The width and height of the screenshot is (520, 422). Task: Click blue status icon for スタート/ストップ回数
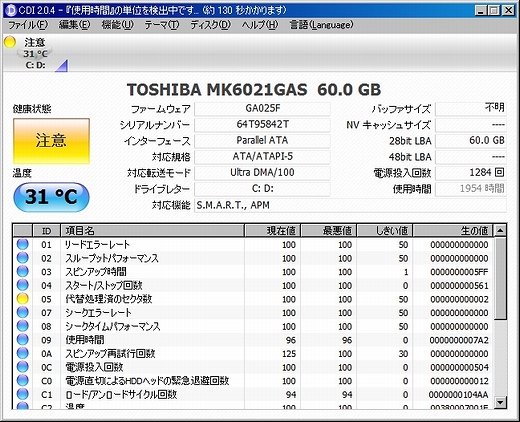tap(23, 285)
